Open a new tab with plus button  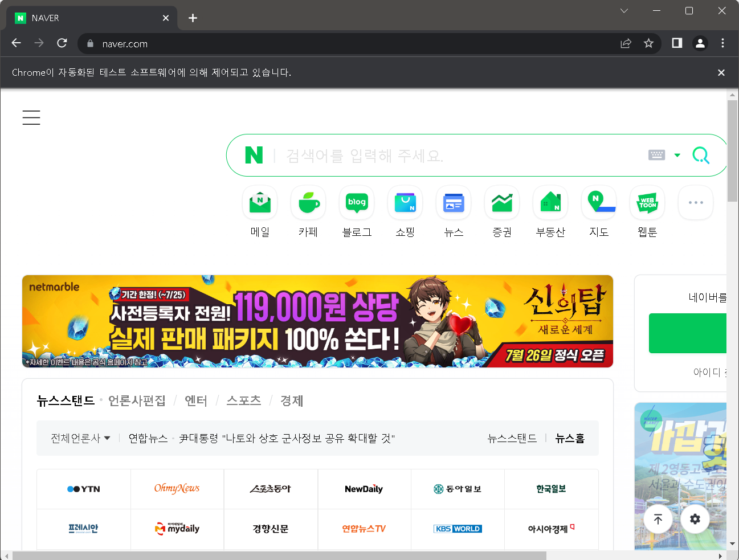click(193, 18)
